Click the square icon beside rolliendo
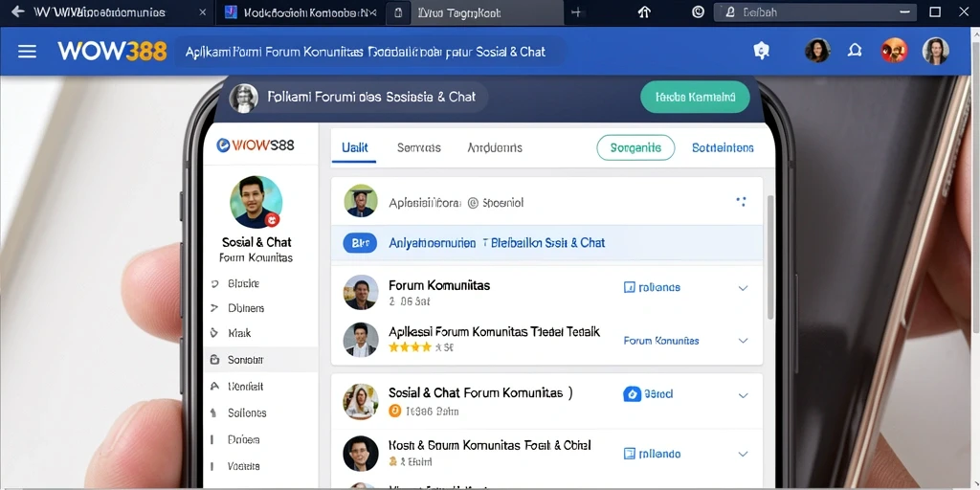The height and width of the screenshot is (490, 980). click(x=630, y=454)
